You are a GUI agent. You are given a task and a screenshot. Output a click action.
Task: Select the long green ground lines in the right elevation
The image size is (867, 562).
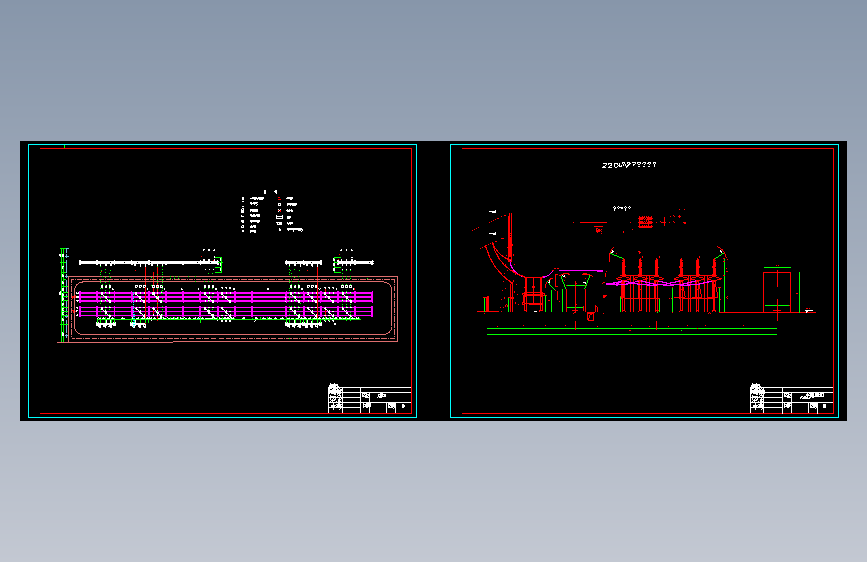(x=631, y=331)
